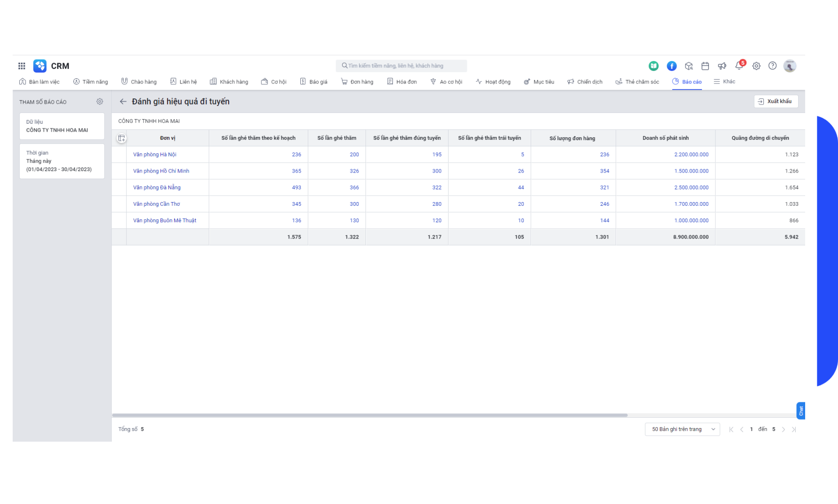Click value 246 in Cần Thơ row
Image resolution: width=838 pixels, height=504 pixels.
pyautogui.click(x=604, y=204)
